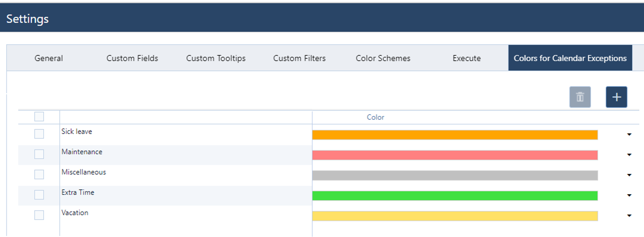Viewport: 644px width, 237px height.
Task: Tick the Sick leave checkbox
Action: click(x=39, y=134)
